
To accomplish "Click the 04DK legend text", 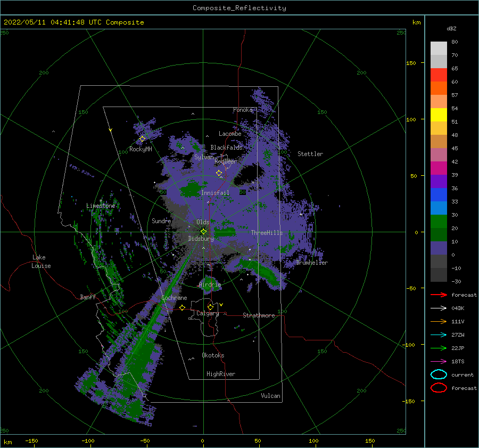I will [x=458, y=308].
